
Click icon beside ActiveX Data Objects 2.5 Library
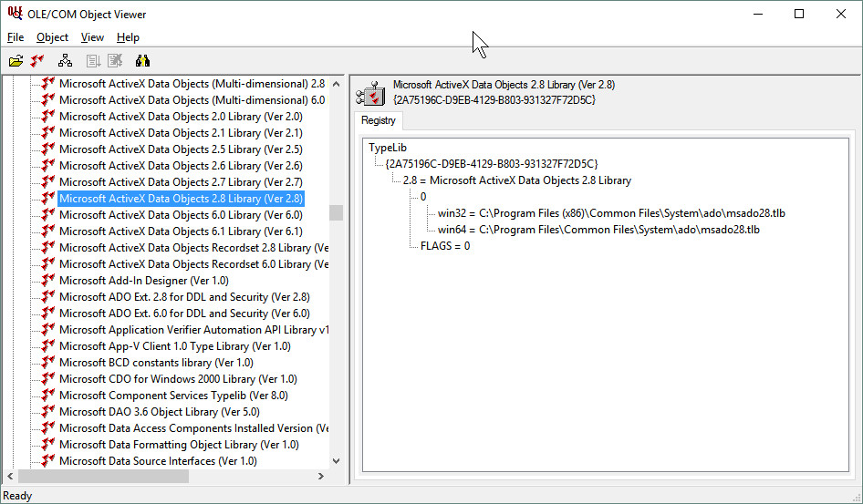48,149
